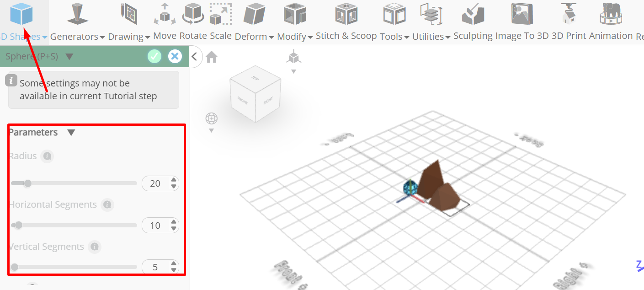Open the Deform tool icon

[254, 14]
